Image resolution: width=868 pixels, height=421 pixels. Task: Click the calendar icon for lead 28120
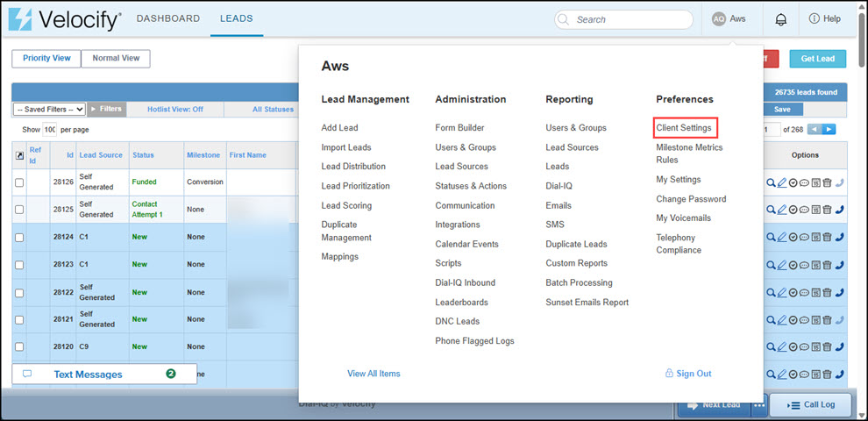click(815, 347)
